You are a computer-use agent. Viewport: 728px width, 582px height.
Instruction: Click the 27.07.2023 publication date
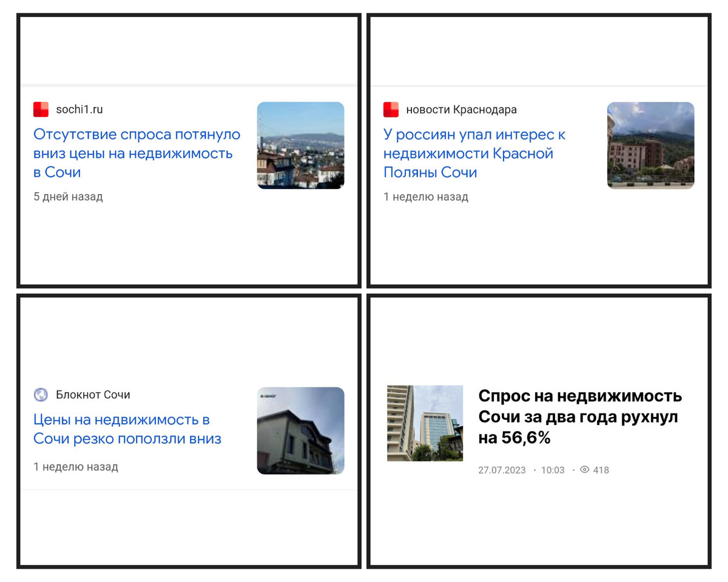tap(504, 470)
